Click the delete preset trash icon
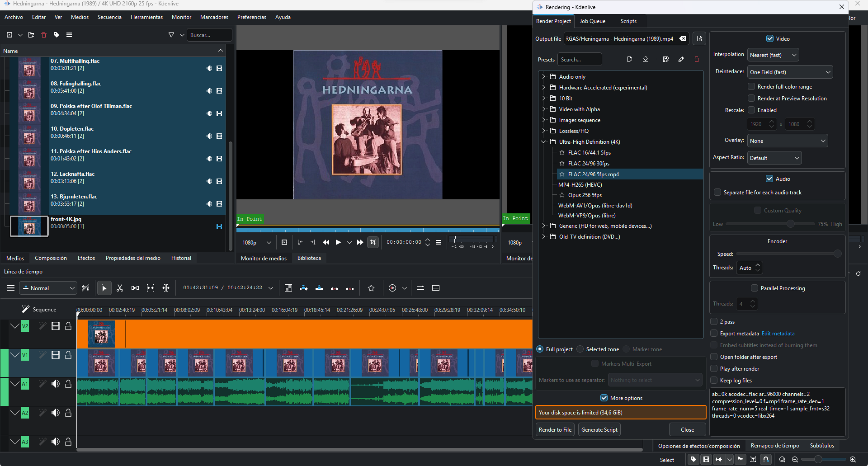868x466 pixels. 697,60
